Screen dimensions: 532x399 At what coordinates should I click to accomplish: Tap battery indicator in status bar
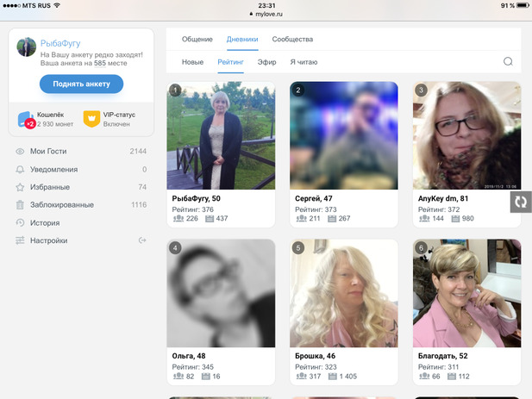523,5
